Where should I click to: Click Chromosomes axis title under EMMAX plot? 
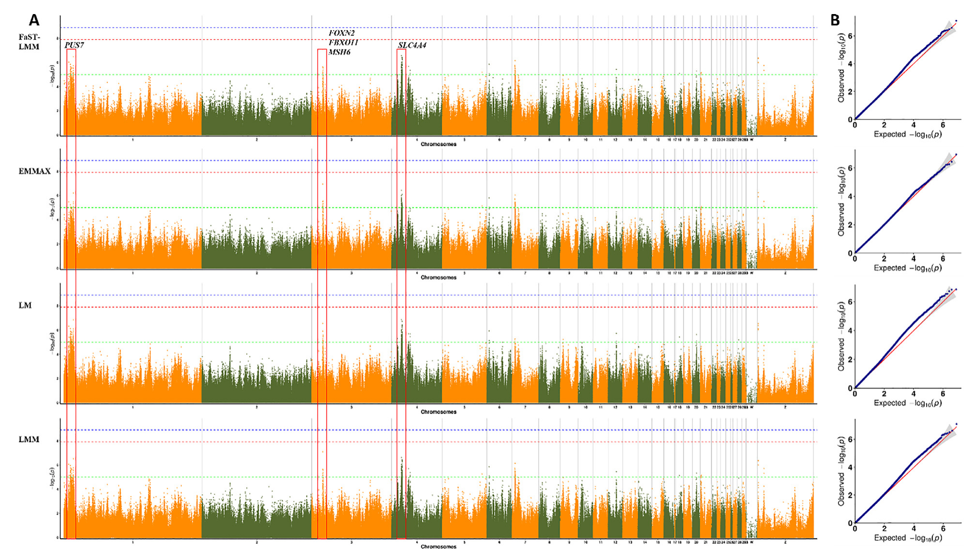point(438,278)
